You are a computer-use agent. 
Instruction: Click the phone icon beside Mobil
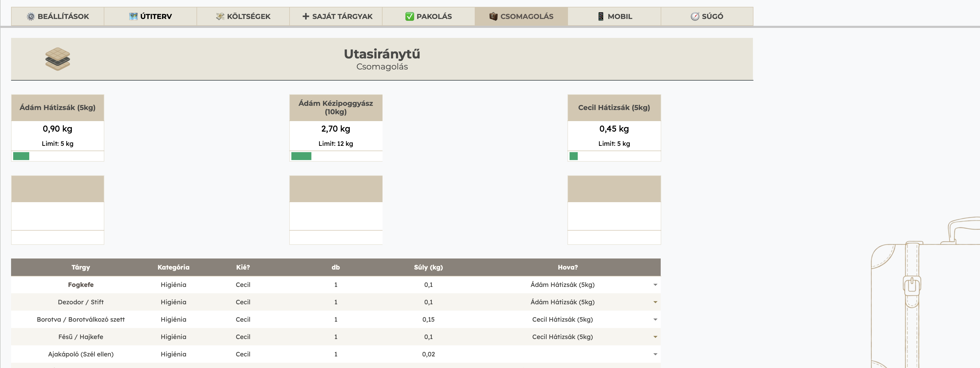[x=601, y=16]
